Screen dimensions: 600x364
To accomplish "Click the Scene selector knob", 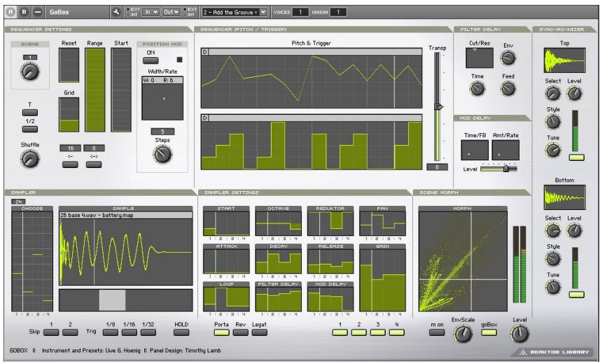I will 30,71.
